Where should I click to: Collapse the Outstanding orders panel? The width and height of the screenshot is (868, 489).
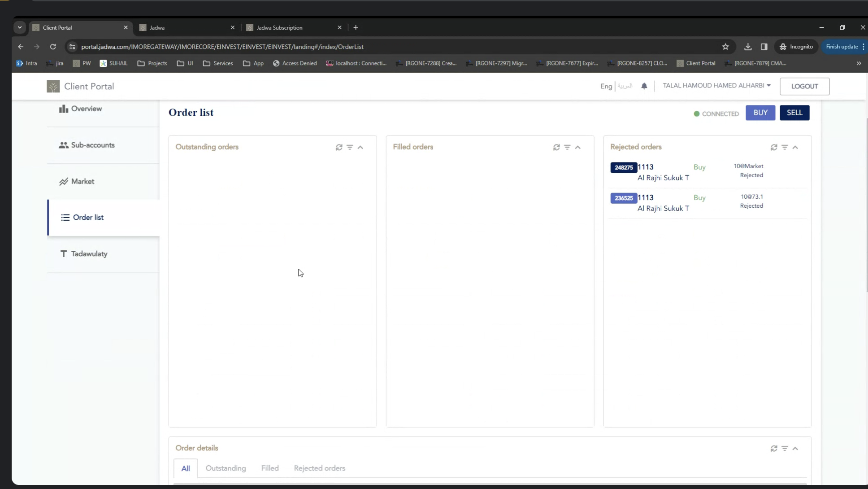tap(360, 147)
